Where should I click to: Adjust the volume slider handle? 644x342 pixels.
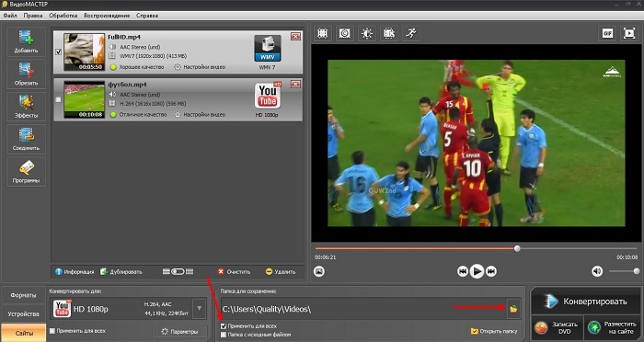[637, 271]
